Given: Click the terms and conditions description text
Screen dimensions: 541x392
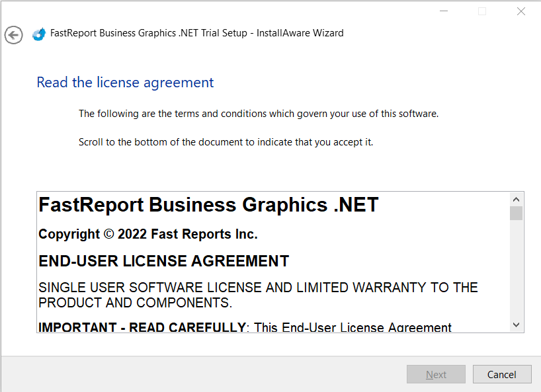Looking at the screenshot, I should 259,113.
